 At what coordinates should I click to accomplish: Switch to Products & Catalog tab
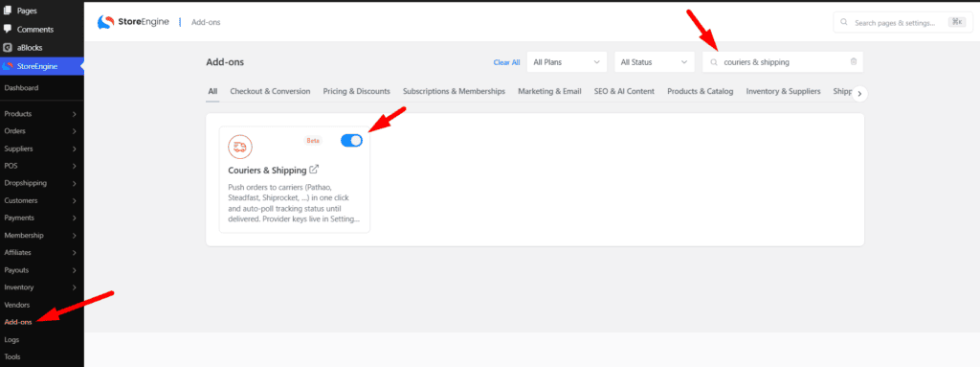pyautogui.click(x=700, y=91)
